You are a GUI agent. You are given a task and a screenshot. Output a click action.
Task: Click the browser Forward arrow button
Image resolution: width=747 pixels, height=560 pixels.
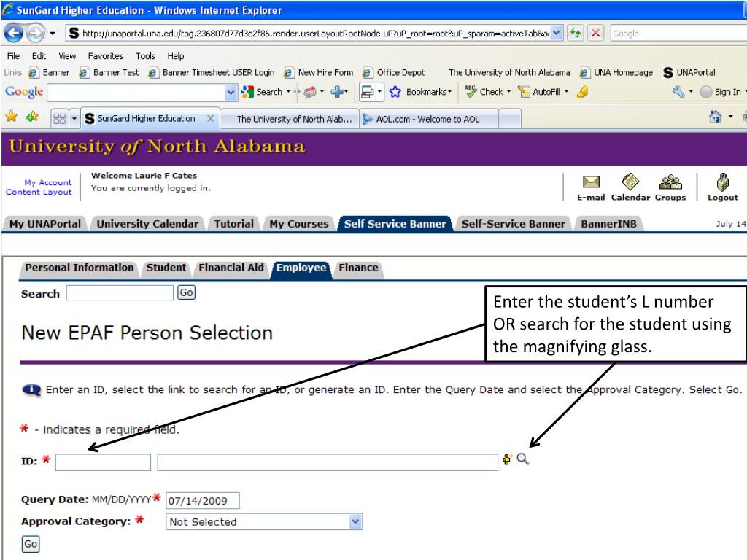[35, 34]
